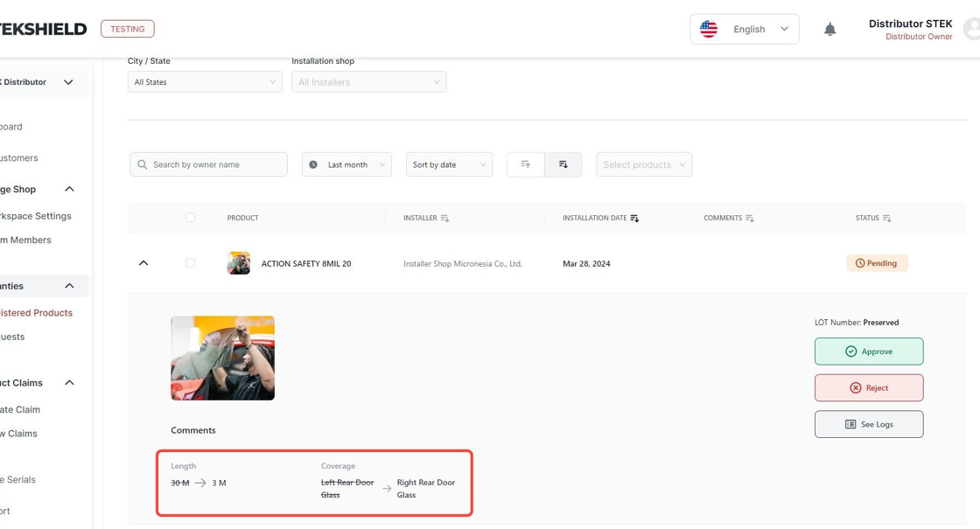
Task: Collapse the Product Claims sidebar section chevron
Action: 69,383
